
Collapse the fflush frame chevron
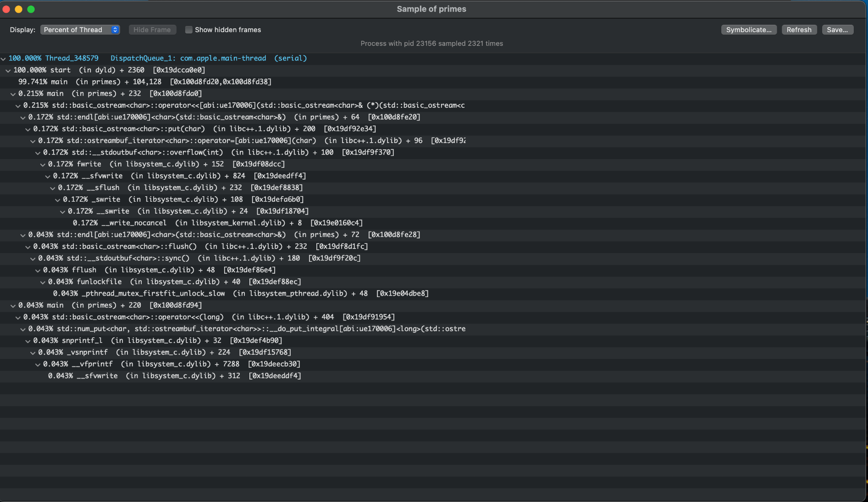(x=38, y=270)
